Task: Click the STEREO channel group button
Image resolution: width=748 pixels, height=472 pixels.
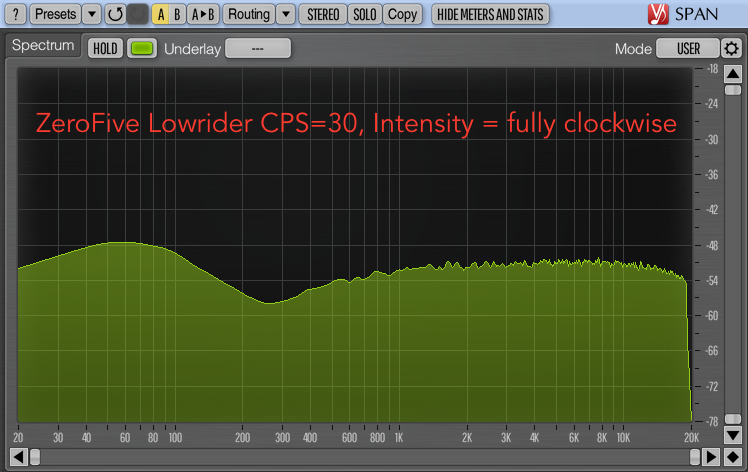Action: (323, 15)
